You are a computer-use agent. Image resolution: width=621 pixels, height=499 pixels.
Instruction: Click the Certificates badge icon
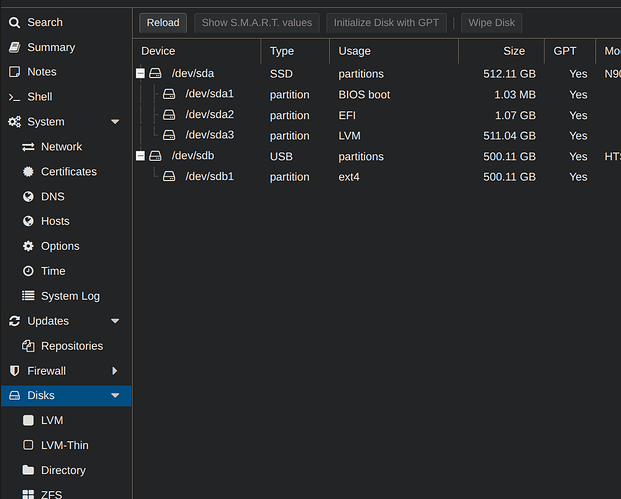28,172
